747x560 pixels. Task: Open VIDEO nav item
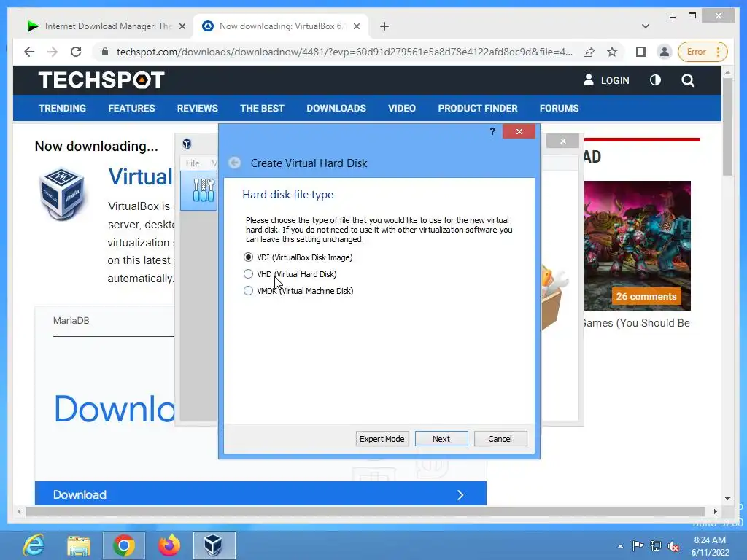[x=402, y=108]
